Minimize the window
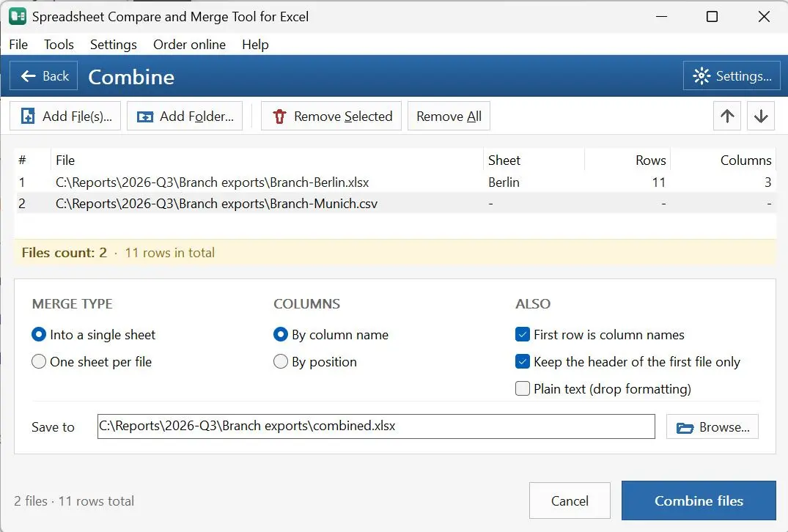The image size is (788, 532). pos(661,17)
